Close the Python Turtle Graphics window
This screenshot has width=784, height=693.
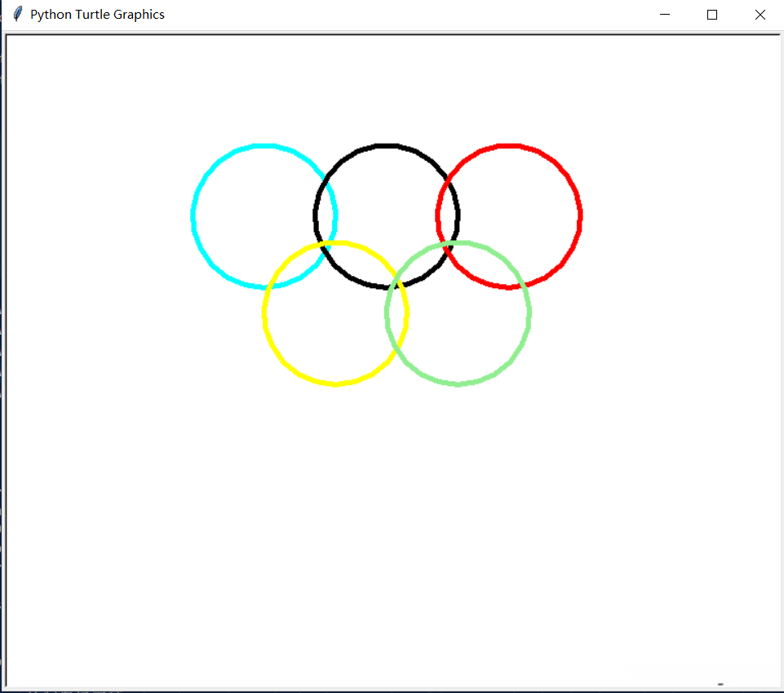(760, 15)
